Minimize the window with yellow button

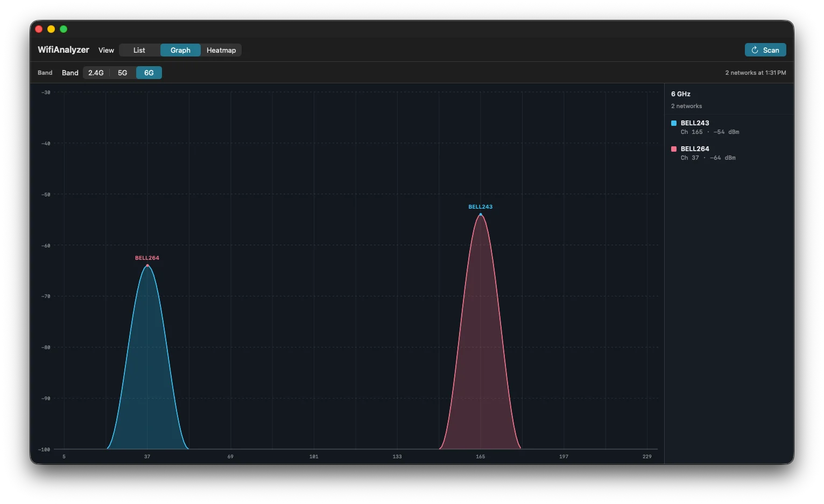[x=51, y=29]
